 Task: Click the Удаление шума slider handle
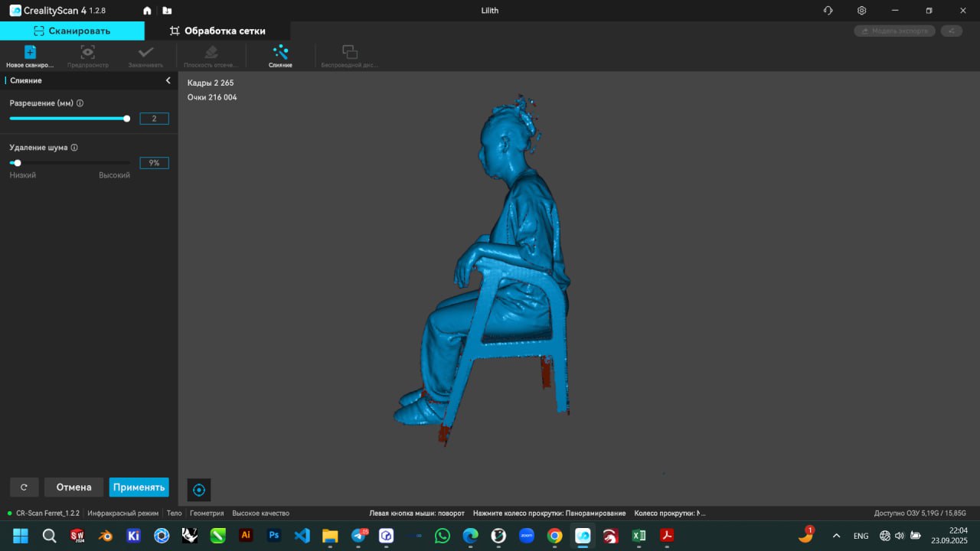click(x=18, y=163)
